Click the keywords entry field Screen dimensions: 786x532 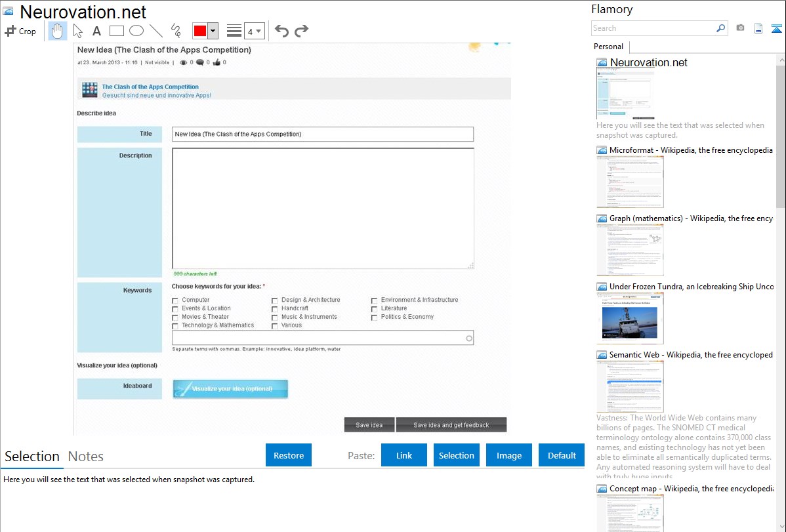[x=323, y=337]
